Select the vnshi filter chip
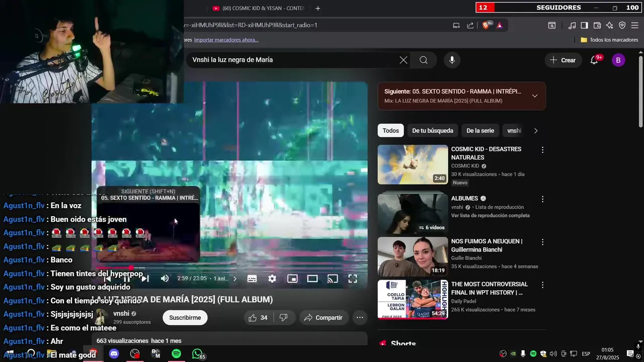644x362 pixels. point(514,131)
